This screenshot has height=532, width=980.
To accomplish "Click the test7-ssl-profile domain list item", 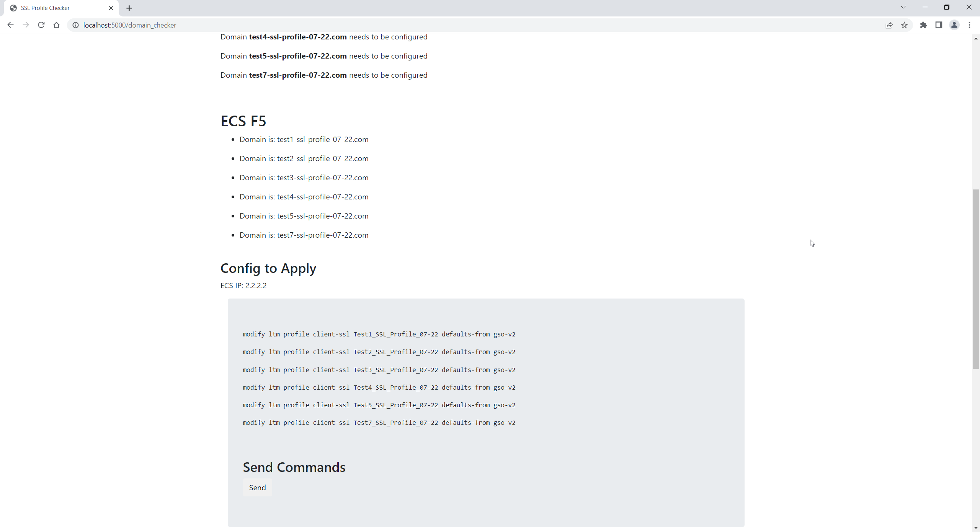I will 304,235.
